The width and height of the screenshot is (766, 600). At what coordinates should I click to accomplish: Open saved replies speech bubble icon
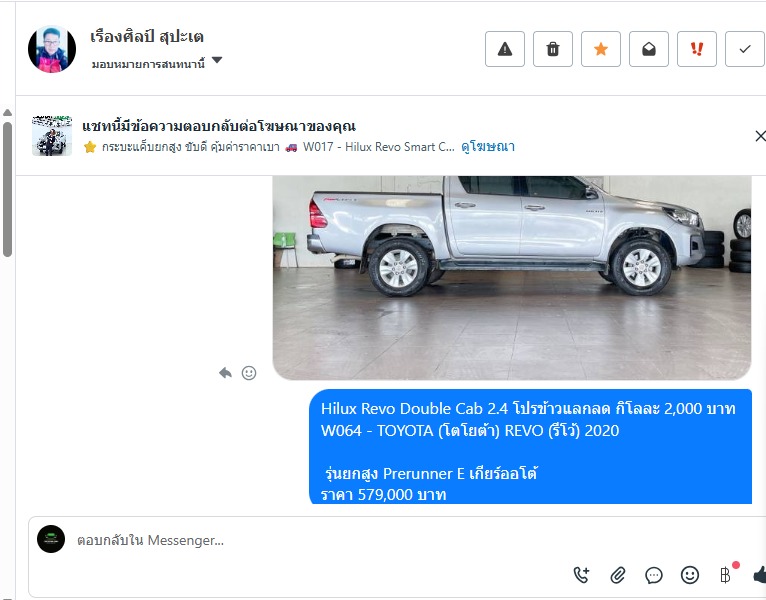(x=654, y=575)
